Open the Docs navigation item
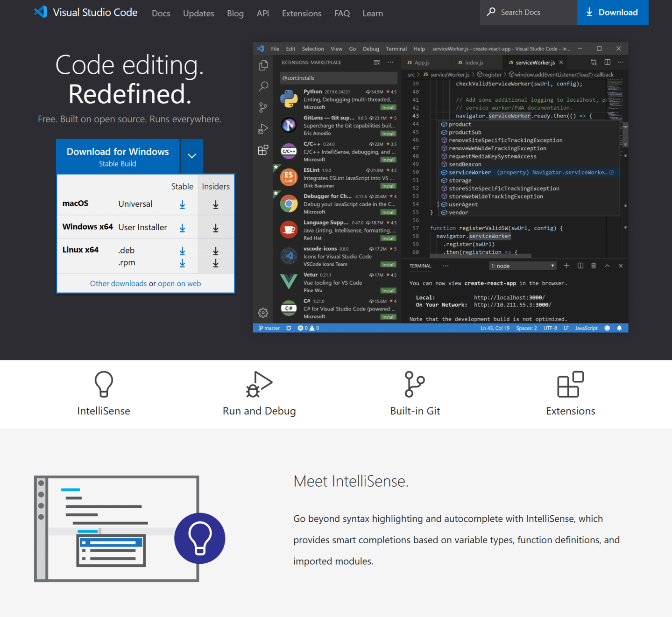 coord(161,14)
